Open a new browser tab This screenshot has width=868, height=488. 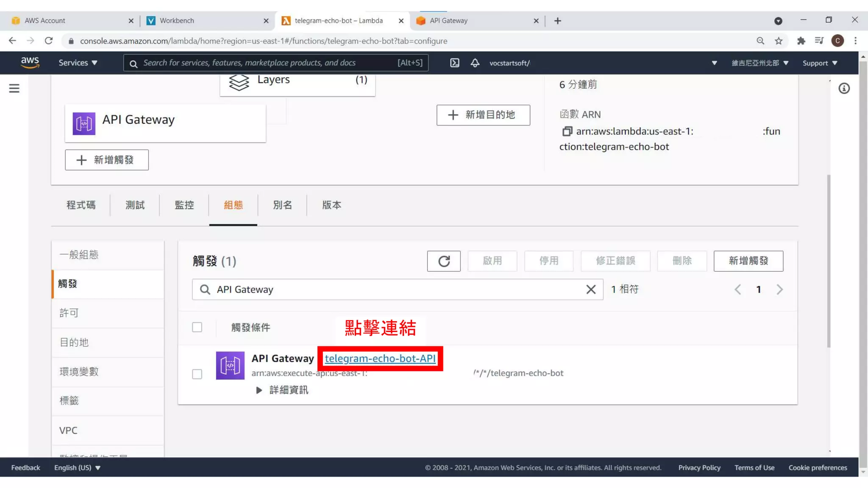point(558,21)
